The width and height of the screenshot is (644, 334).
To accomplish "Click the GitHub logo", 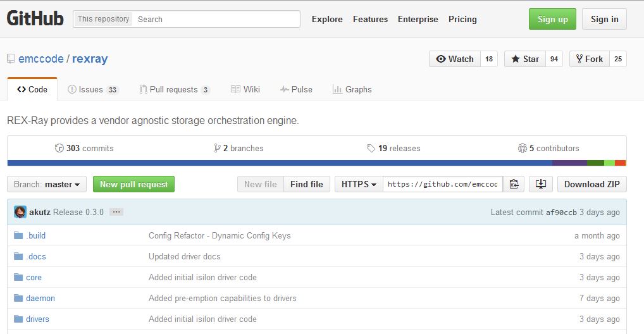I will click(x=35, y=18).
